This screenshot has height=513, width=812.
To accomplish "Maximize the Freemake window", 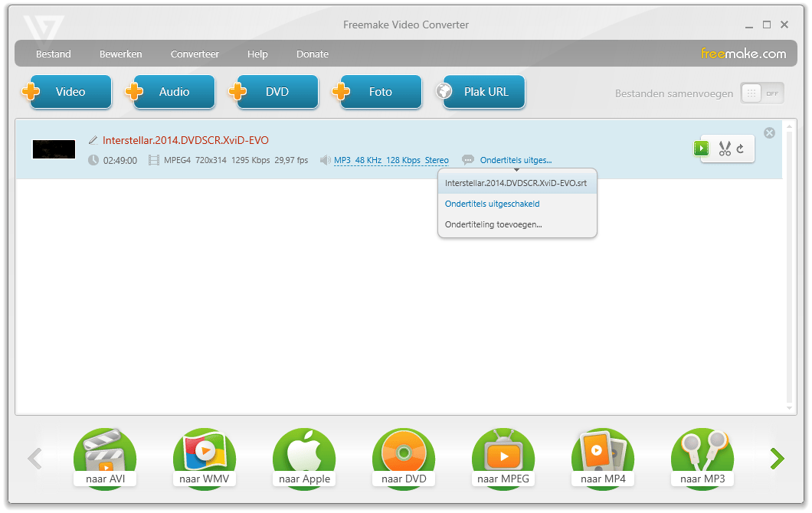I will pos(767,25).
